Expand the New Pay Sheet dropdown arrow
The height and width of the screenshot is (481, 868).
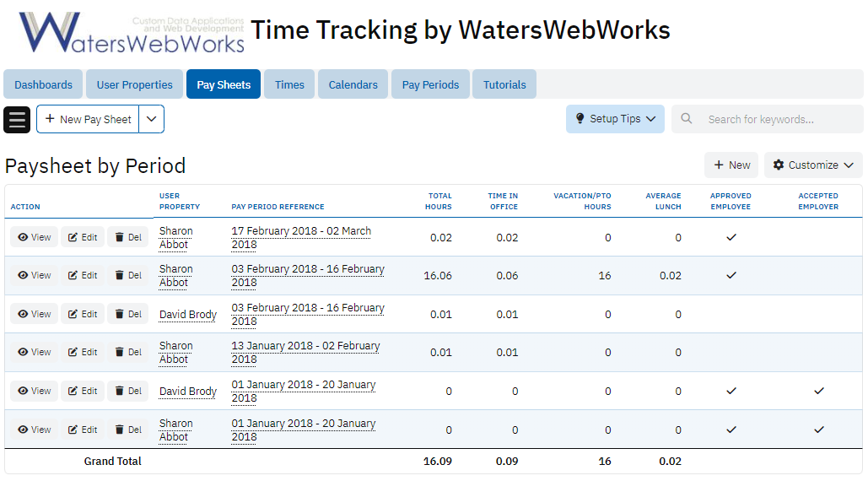151,119
